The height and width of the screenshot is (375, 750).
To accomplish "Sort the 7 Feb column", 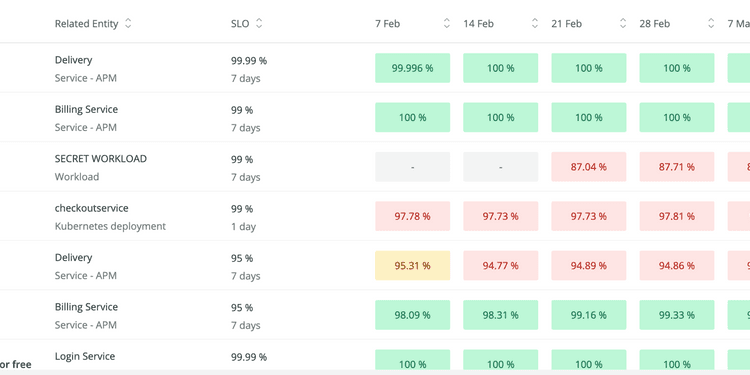I will 447,23.
